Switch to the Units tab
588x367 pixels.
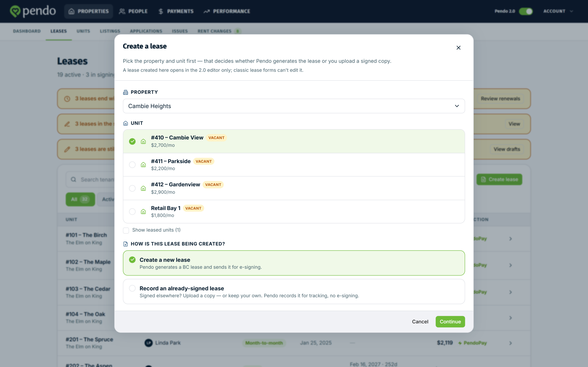[83, 31]
